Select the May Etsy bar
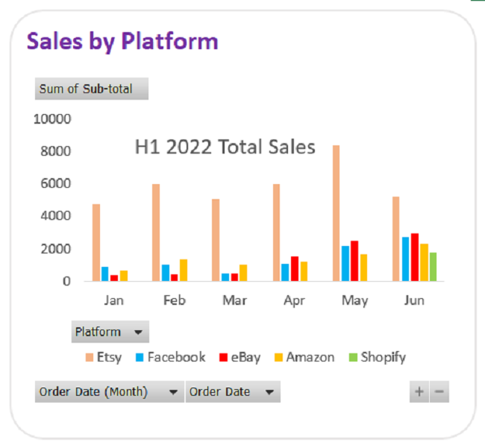Image resolution: width=485 pixels, height=448 pixels. pos(337,213)
